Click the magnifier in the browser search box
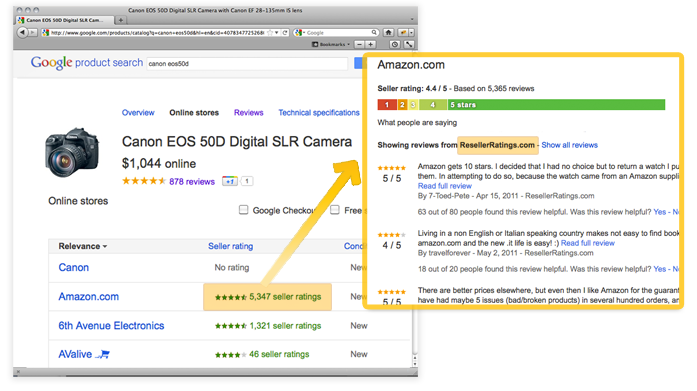 pyautogui.click(x=374, y=32)
